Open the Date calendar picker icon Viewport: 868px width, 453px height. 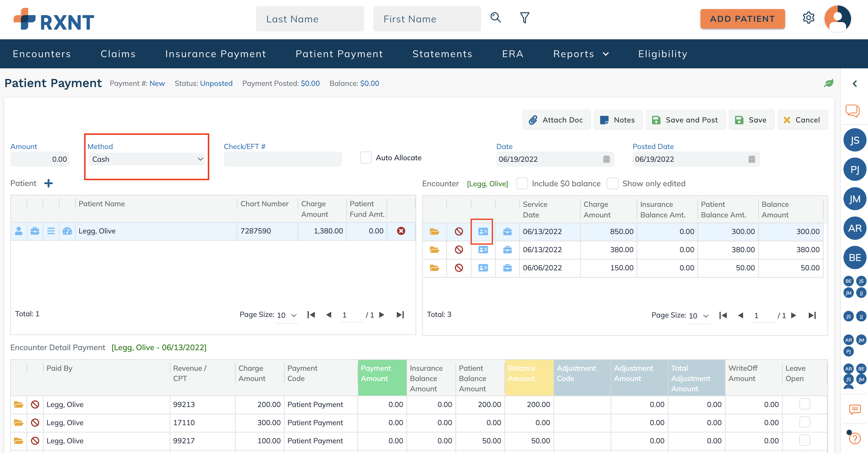tap(606, 159)
